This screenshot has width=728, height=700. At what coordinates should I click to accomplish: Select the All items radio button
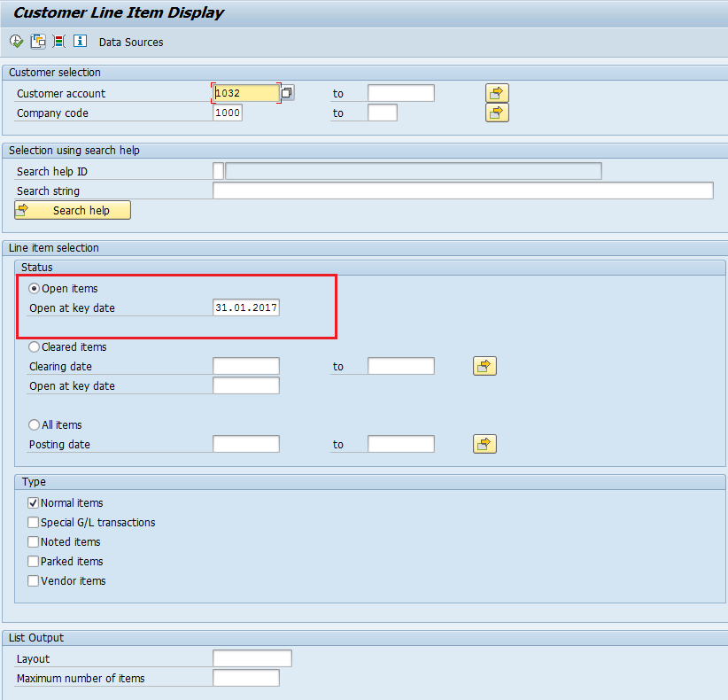(x=34, y=425)
